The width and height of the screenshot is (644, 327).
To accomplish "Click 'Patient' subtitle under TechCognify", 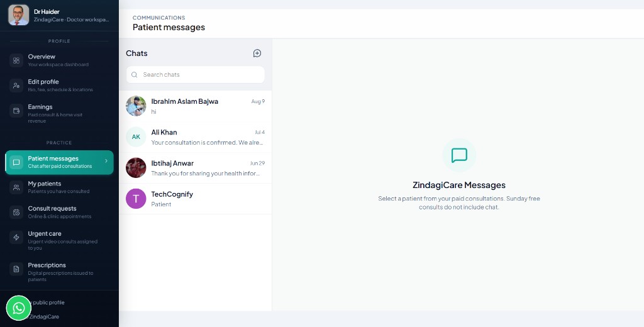I will tap(161, 204).
